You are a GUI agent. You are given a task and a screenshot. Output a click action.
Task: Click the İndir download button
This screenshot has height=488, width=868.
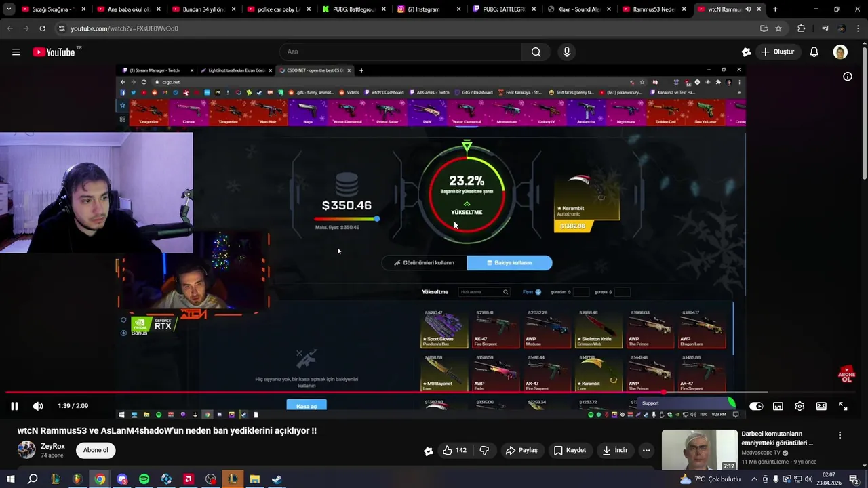[614, 451]
